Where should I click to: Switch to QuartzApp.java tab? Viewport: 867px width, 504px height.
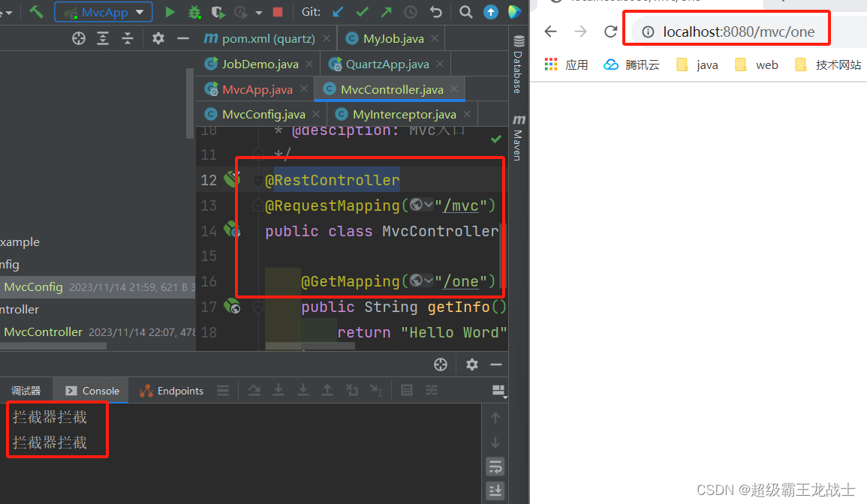pyautogui.click(x=379, y=64)
